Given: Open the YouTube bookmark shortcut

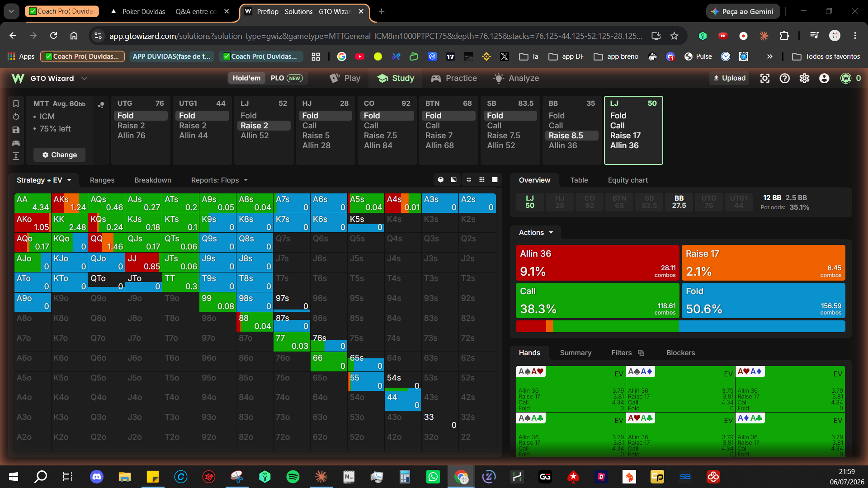Looking at the screenshot, I should [x=360, y=56].
